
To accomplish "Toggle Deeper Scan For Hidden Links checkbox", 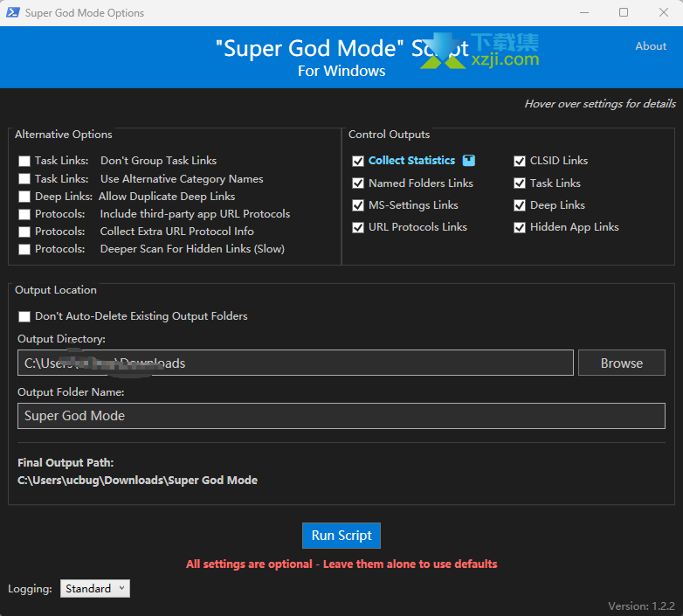I will click(x=24, y=249).
